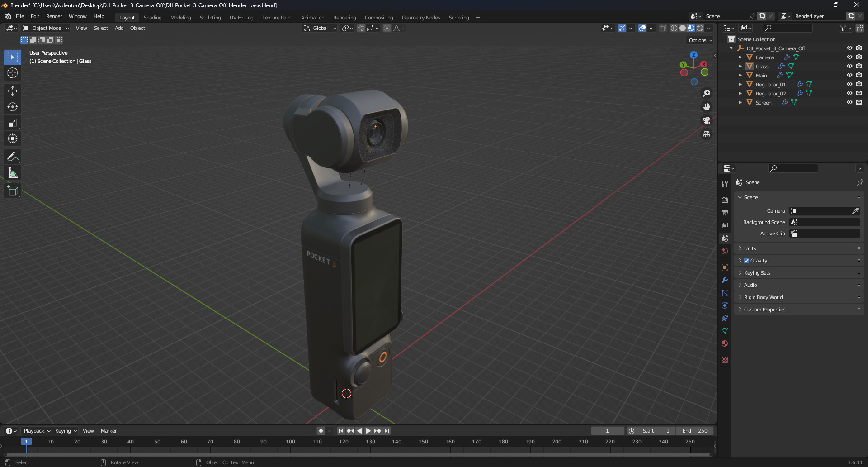Open the Keying popover

(x=66, y=431)
